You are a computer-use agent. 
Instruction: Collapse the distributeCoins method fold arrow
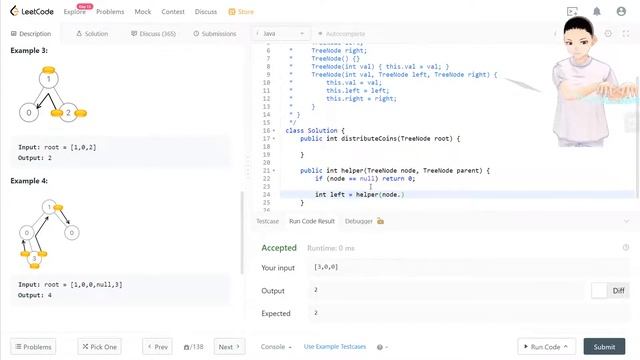pos(274,139)
